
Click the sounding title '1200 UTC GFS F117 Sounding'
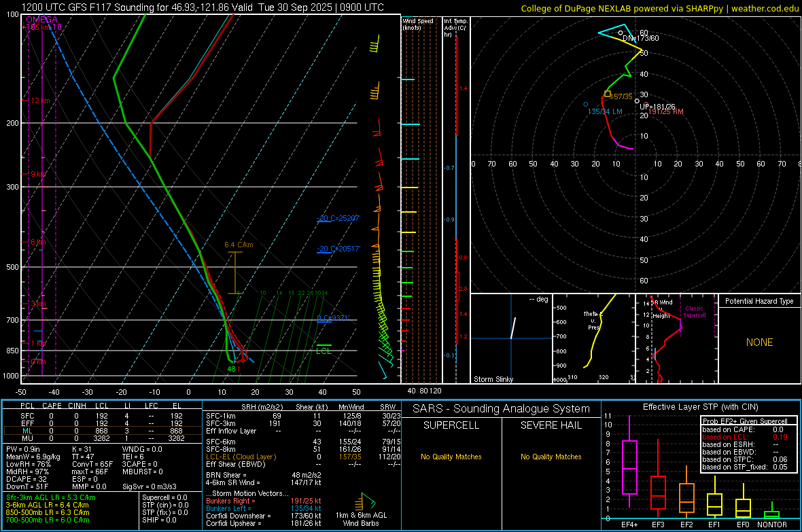[88, 7]
